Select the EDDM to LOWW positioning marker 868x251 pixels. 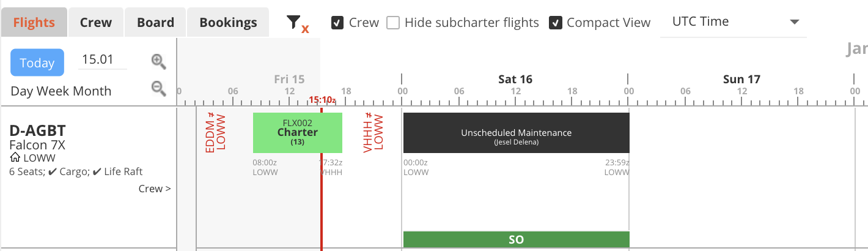pyautogui.click(x=216, y=132)
